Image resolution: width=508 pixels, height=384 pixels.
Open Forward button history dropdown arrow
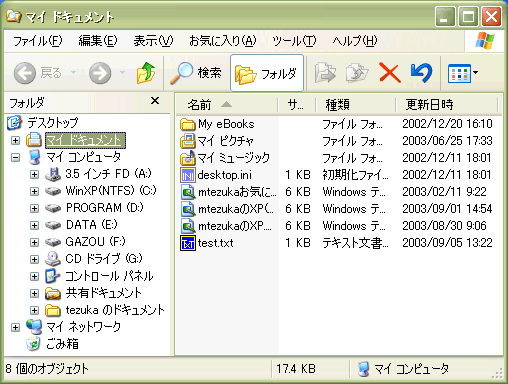[122, 72]
